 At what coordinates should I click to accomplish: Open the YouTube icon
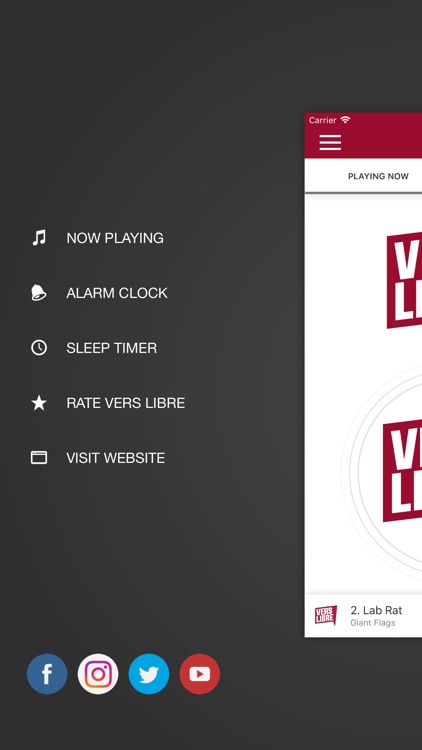click(200, 673)
